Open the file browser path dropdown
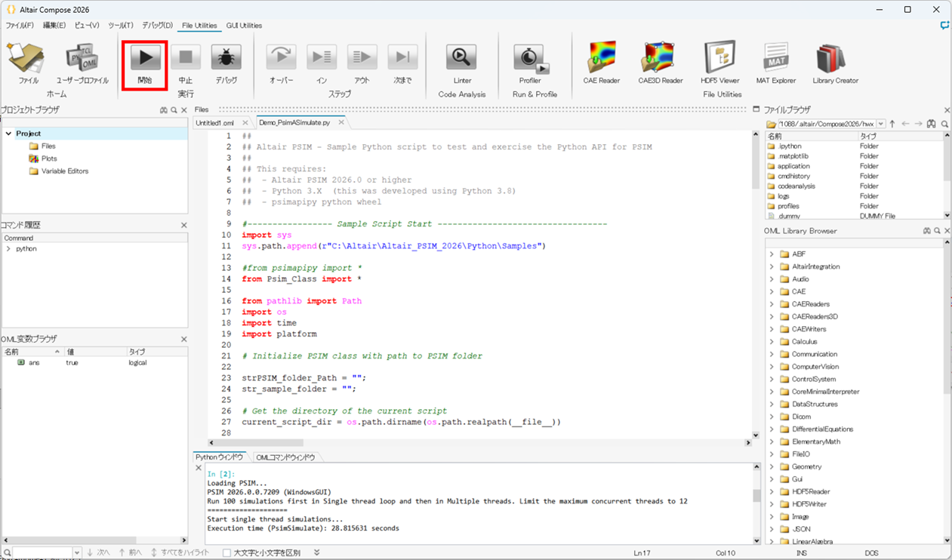The image size is (952, 560). (x=881, y=124)
